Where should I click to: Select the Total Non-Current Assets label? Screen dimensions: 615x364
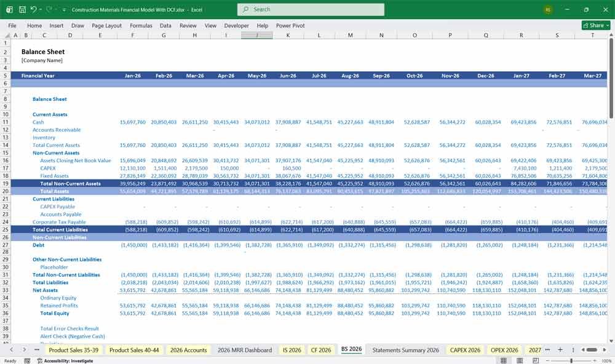coord(70,184)
